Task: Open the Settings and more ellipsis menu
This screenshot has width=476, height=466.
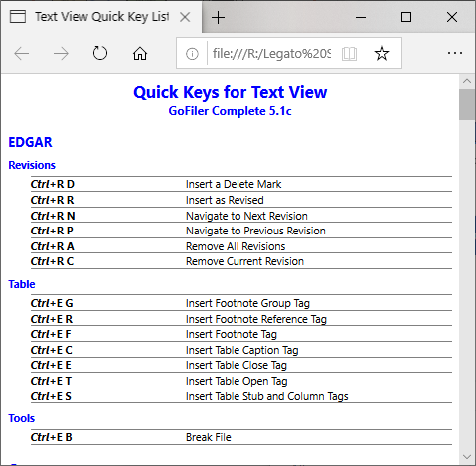Action: 455,53
